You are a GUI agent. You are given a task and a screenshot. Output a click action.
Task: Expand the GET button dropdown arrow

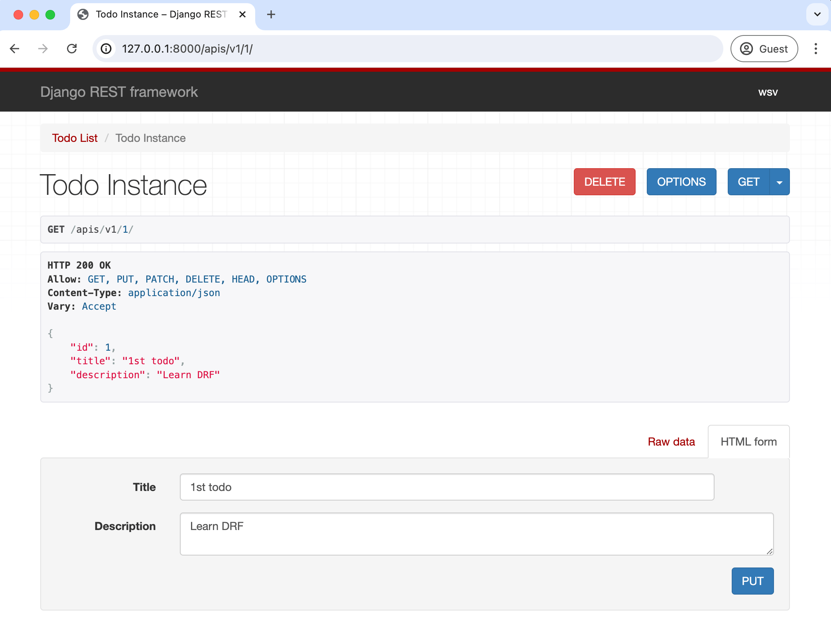pos(779,182)
